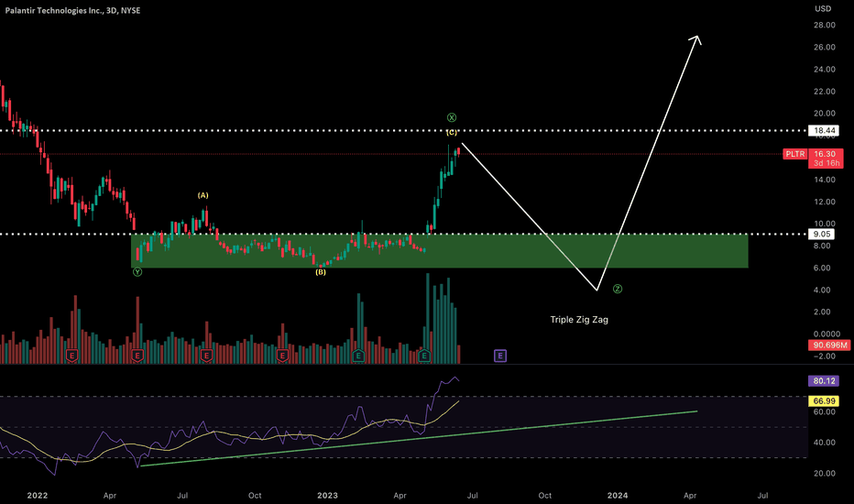Image resolution: width=854 pixels, height=504 pixels.
Task: Open the May 2022 earnings E marker
Action: coord(137,356)
